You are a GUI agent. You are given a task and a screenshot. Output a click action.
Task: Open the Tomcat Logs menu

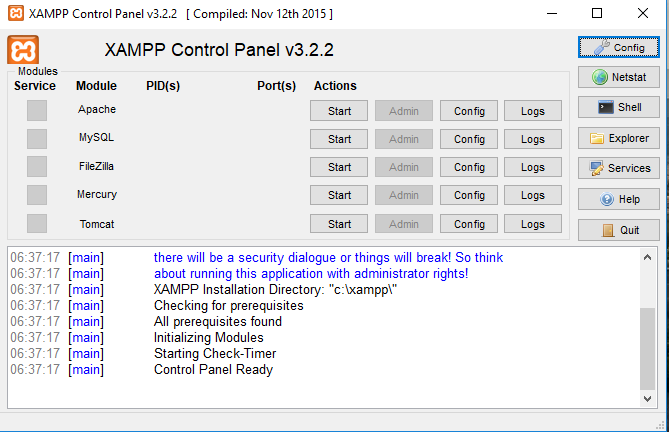(533, 223)
